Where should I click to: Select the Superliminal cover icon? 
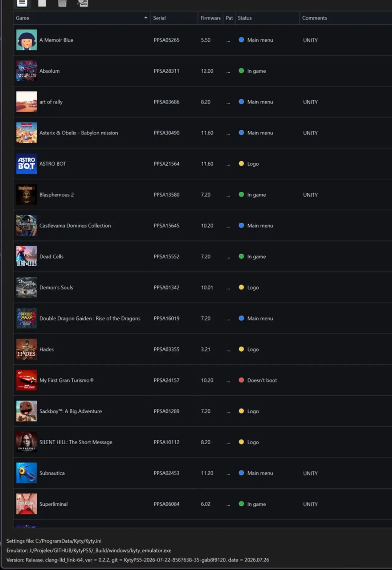[26, 504]
